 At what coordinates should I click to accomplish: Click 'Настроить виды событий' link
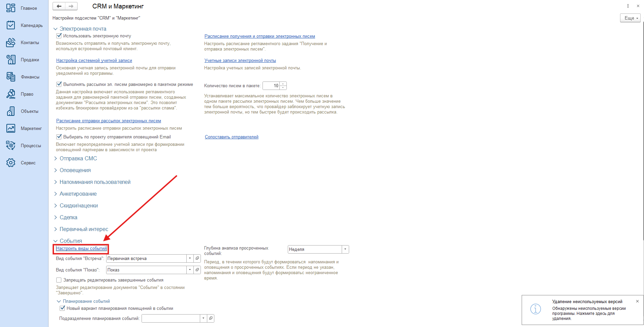(81, 249)
